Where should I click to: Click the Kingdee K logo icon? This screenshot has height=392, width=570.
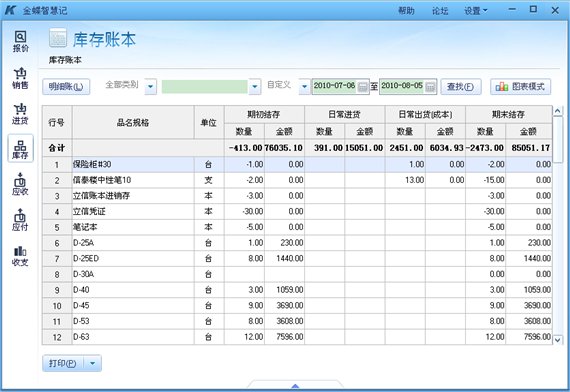click(x=10, y=10)
